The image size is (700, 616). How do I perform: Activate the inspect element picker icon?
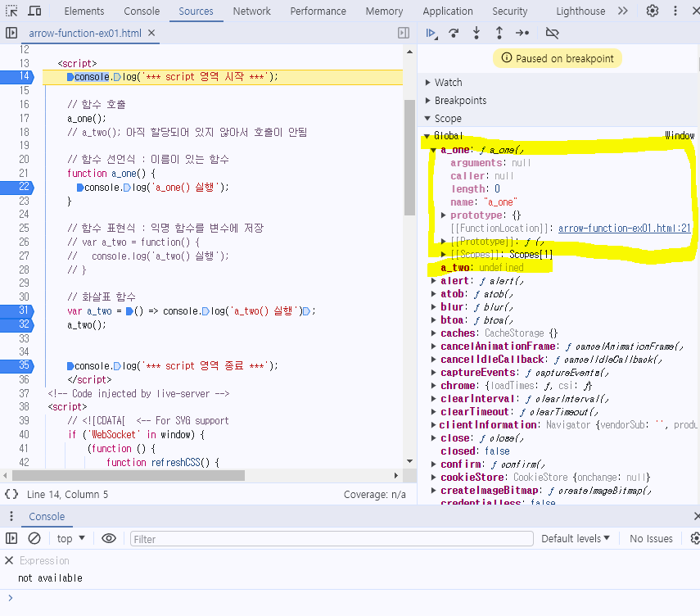[x=11, y=11]
